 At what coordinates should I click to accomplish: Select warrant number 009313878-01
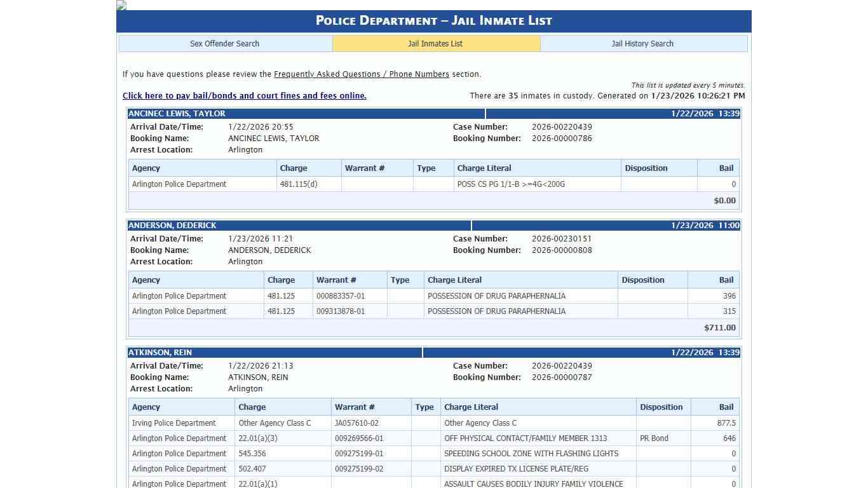[341, 311]
